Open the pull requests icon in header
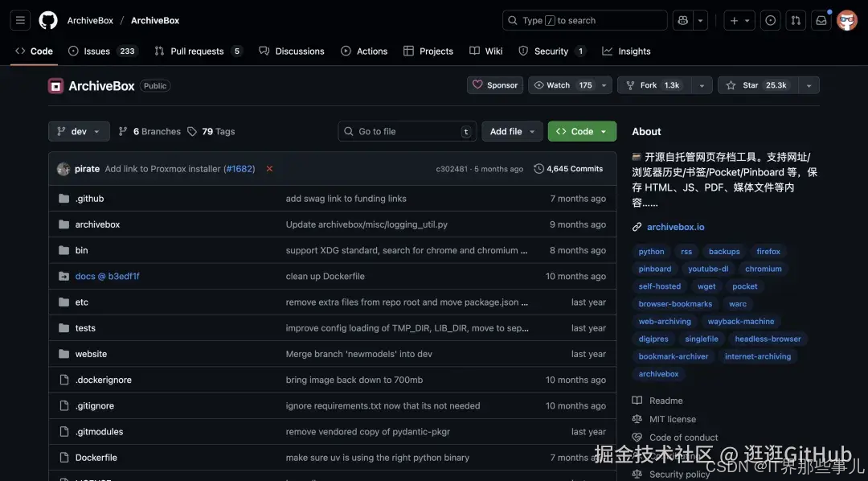 coord(796,20)
